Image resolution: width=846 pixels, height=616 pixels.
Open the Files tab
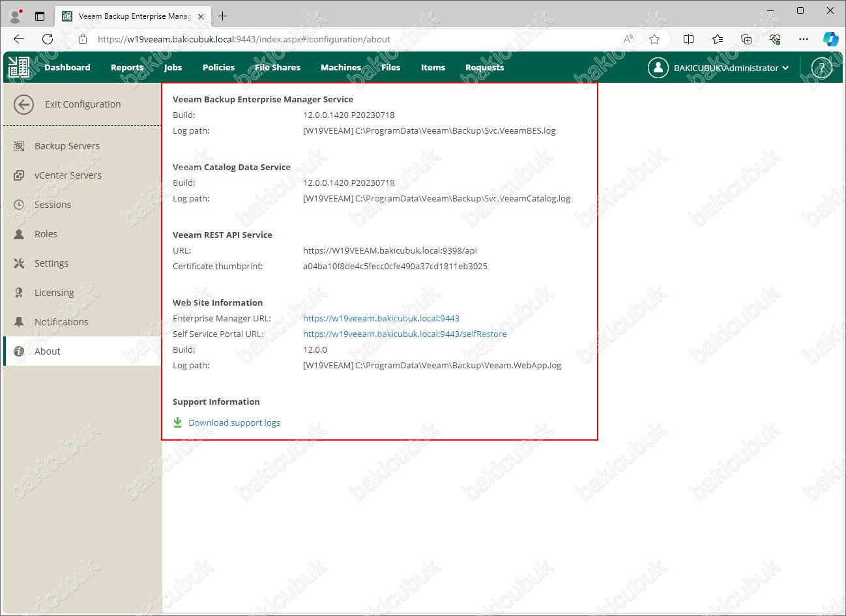click(391, 67)
